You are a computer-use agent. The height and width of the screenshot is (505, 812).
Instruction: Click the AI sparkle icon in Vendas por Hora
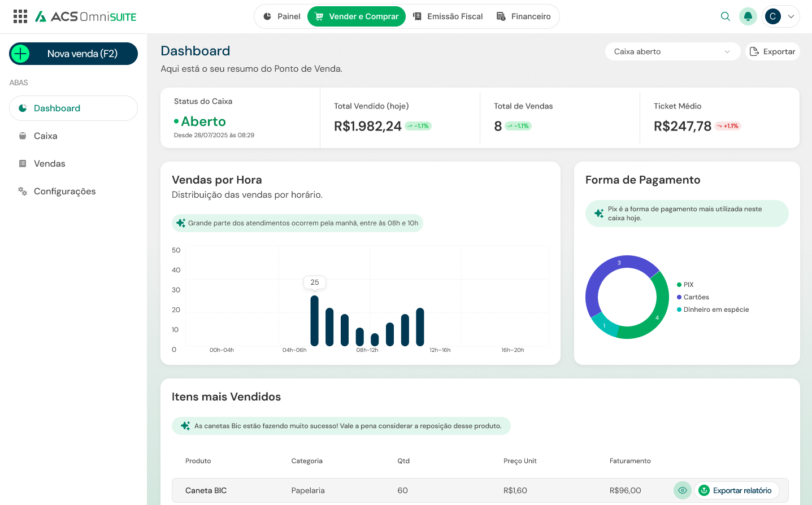click(181, 223)
